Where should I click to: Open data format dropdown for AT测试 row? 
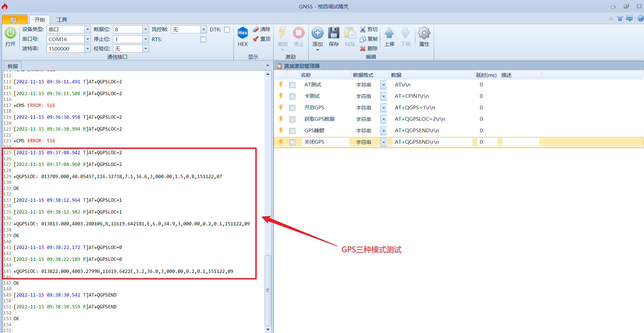coord(383,85)
